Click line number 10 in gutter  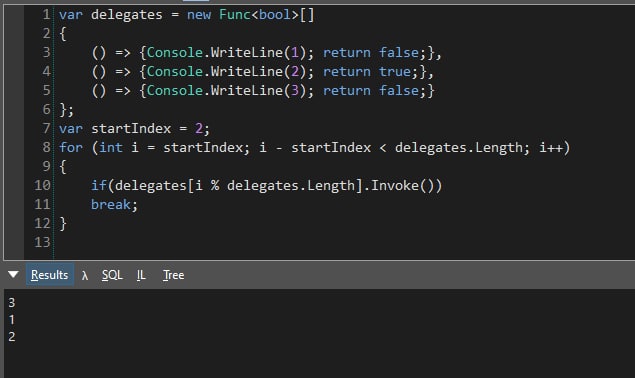click(42, 185)
